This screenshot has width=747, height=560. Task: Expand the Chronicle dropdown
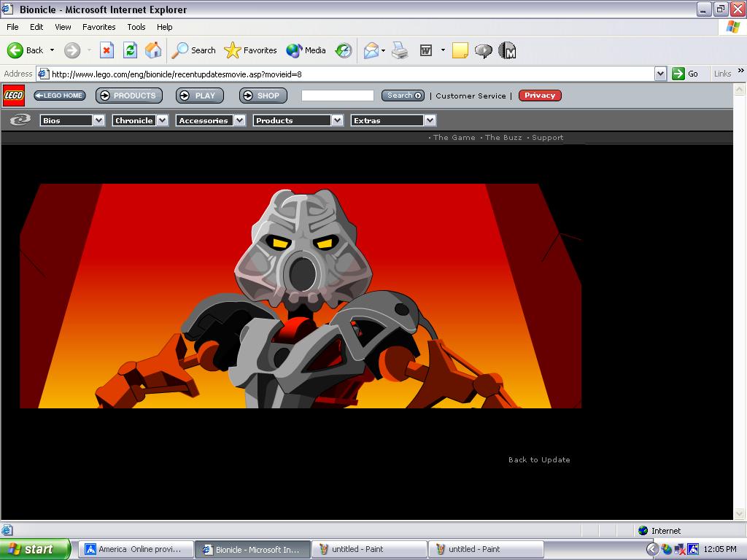coord(162,120)
